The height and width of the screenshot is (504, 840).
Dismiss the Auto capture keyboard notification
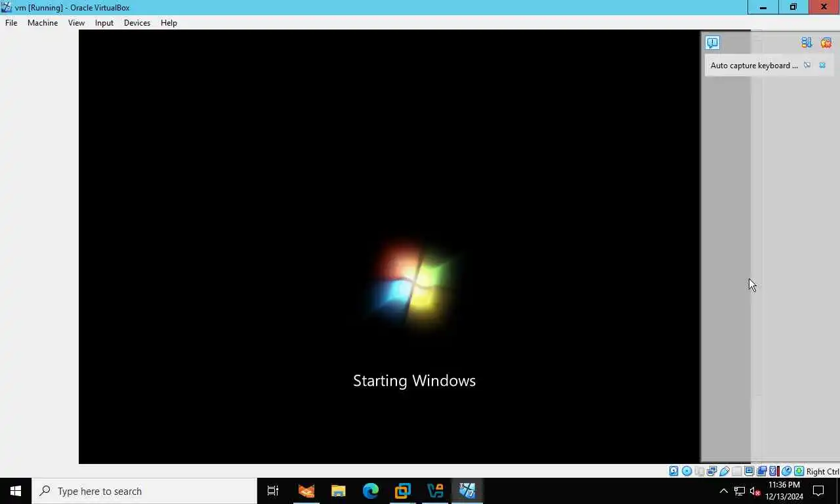point(822,65)
